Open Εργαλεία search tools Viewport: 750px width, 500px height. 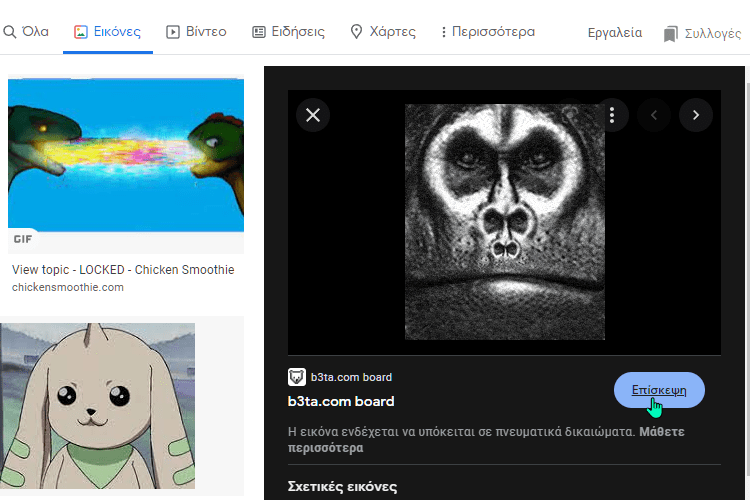[x=615, y=33]
